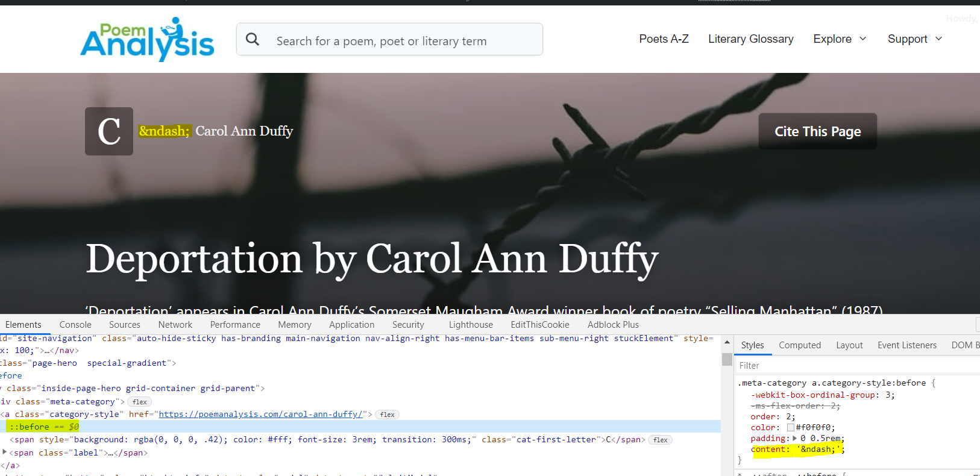The height and width of the screenshot is (476, 980).
Task: Click the Poem Analysis logo
Action: 148,39
